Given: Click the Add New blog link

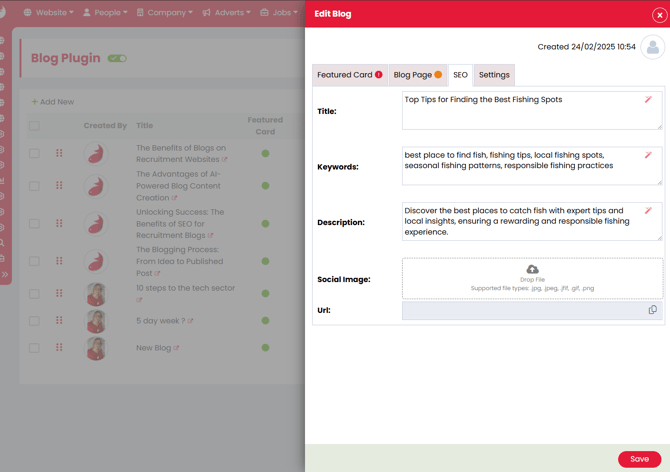Looking at the screenshot, I should 52,102.
